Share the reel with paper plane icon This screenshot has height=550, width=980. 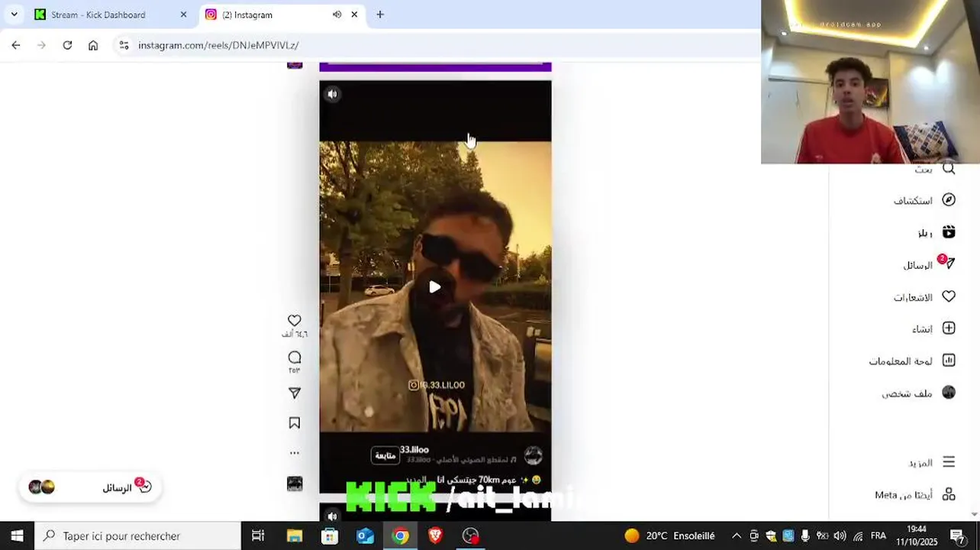coord(295,393)
